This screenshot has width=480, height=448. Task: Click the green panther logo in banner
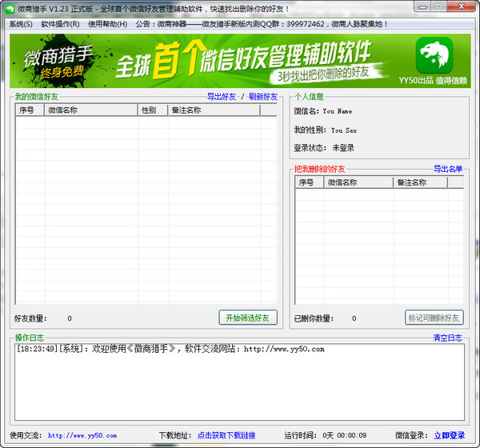[434, 55]
